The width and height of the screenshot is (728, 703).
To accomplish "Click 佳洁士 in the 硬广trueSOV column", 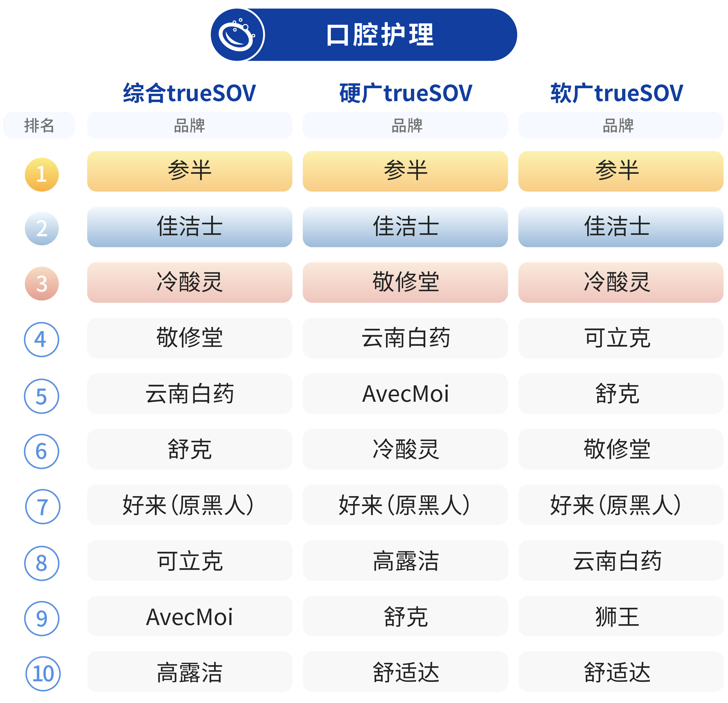I will [405, 227].
